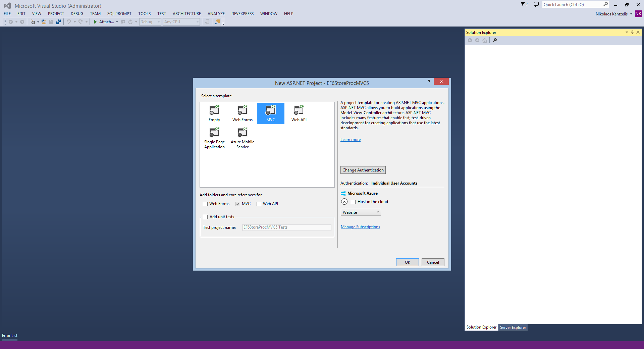644x349 pixels.
Task: Expand the New Project dropdown arrow
Action: [x=38, y=22]
